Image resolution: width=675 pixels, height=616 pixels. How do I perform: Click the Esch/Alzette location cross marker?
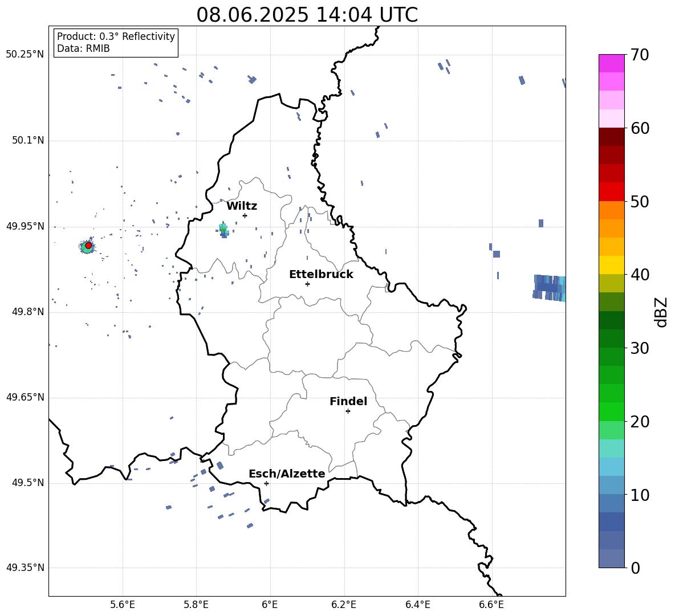[266, 483]
